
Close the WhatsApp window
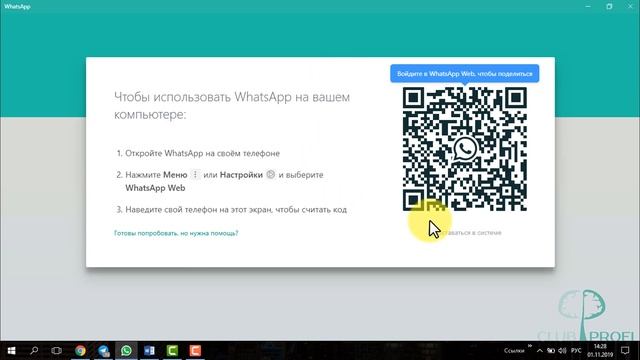click(630, 7)
